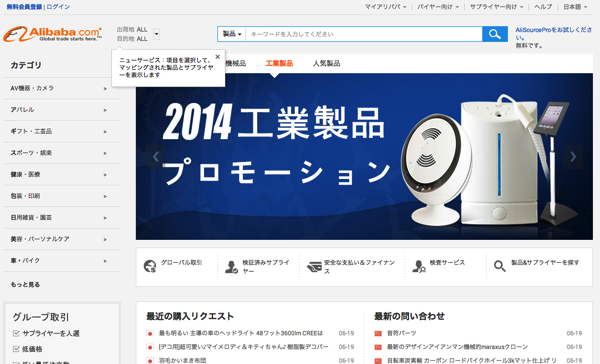Click the 最近の購入リクエスト heading

pos(190,316)
